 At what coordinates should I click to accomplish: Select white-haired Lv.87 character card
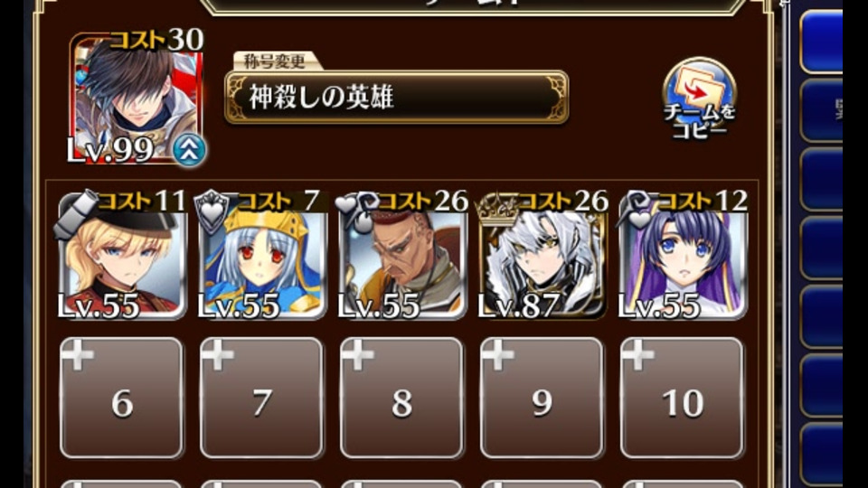coord(542,257)
